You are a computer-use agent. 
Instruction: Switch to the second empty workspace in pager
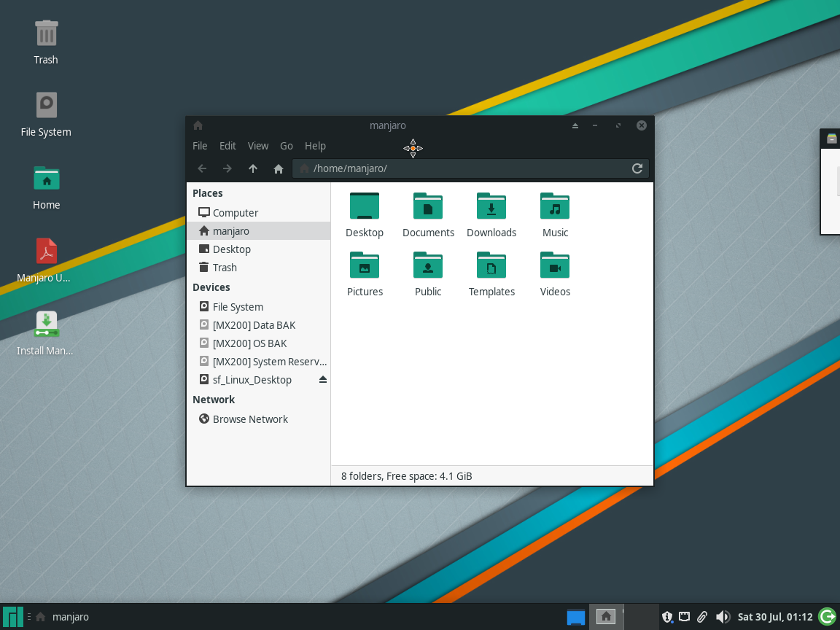coord(641,617)
